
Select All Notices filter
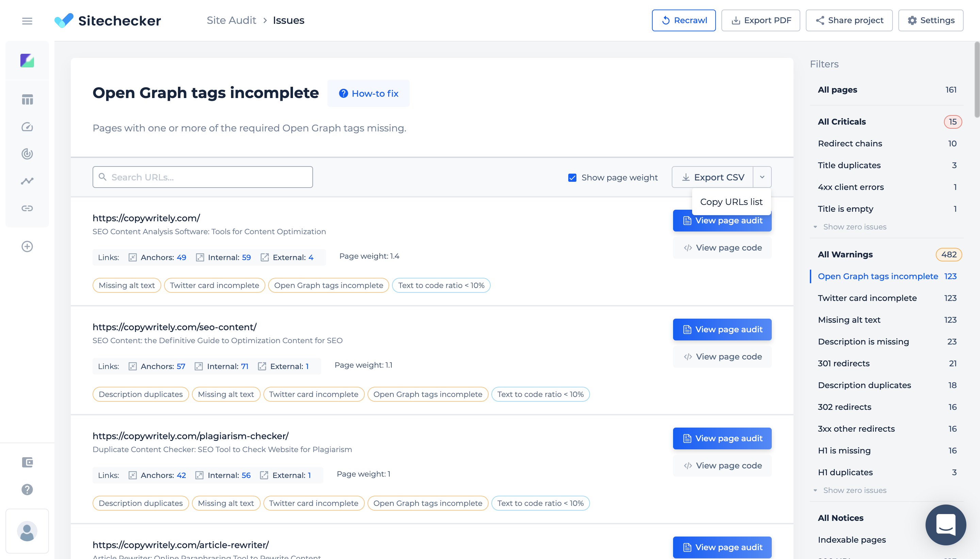(840, 518)
